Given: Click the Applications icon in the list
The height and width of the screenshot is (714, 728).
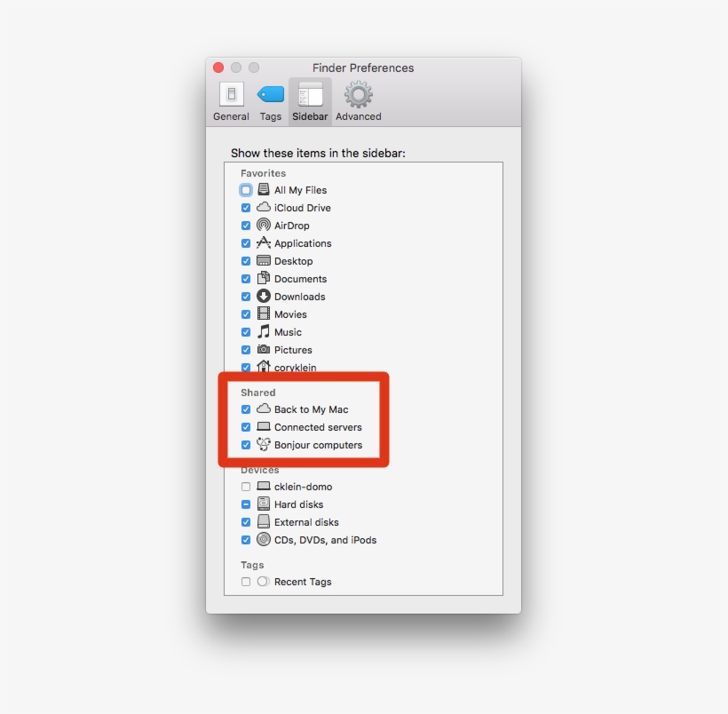Looking at the screenshot, I should pos(264,243).
